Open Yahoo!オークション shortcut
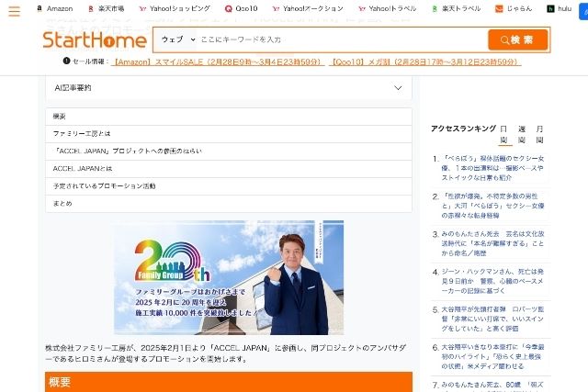 click(x=308, y=8)
